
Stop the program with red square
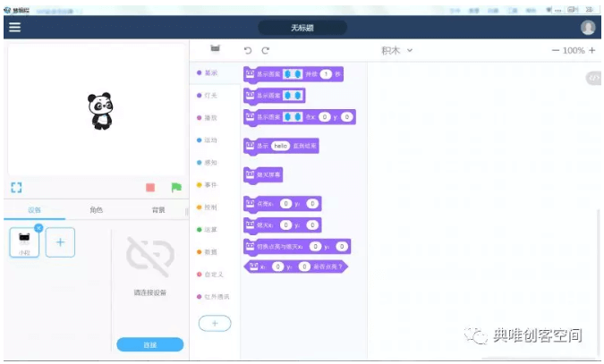click(x=150, y=188)
